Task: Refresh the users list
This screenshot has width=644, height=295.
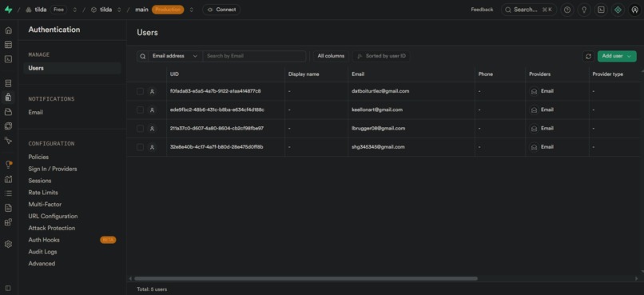Action: coord(588,56)
